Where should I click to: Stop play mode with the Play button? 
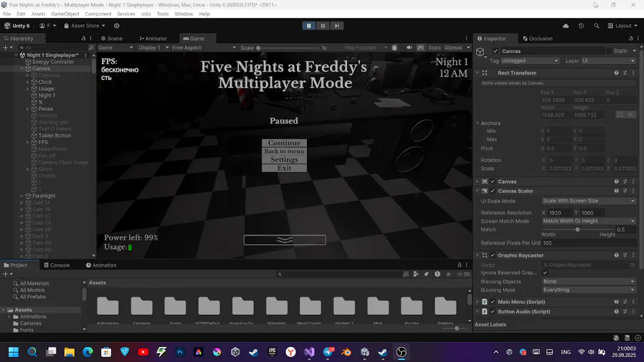point(309,26)
